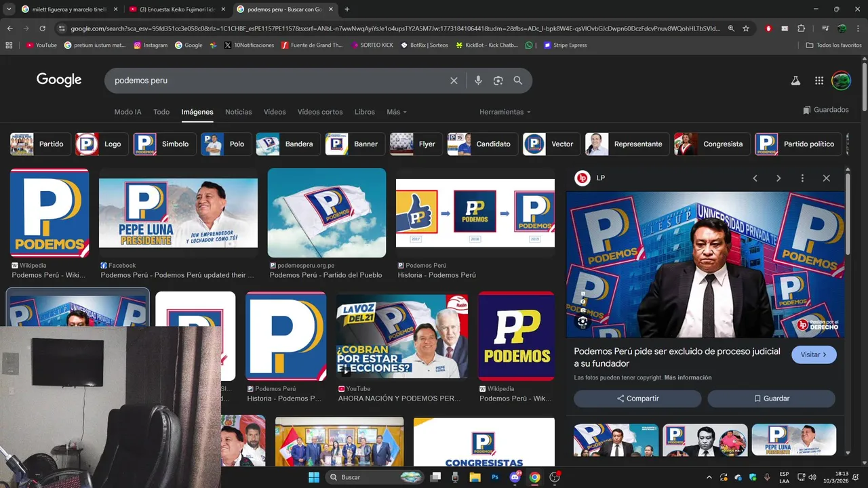Screen dimensions: 868x488
Task: Show hidden system tray icons
Action: click(709, 477)
